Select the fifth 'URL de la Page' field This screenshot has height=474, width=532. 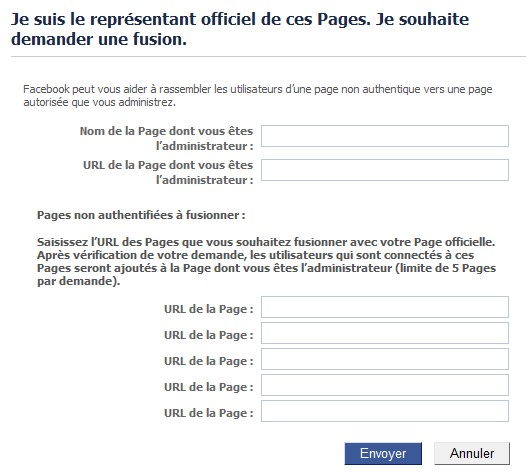click(x=385, y=411)
